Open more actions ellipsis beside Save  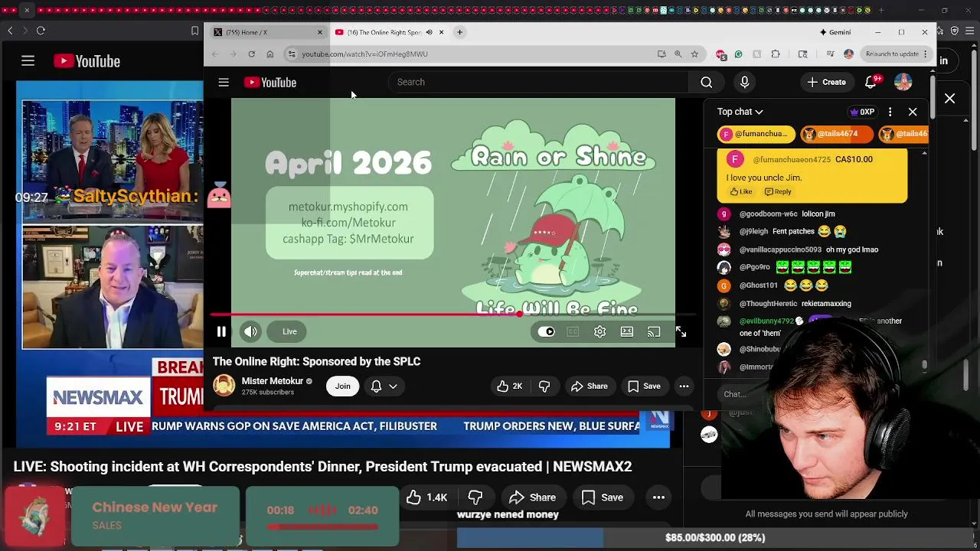684,386
